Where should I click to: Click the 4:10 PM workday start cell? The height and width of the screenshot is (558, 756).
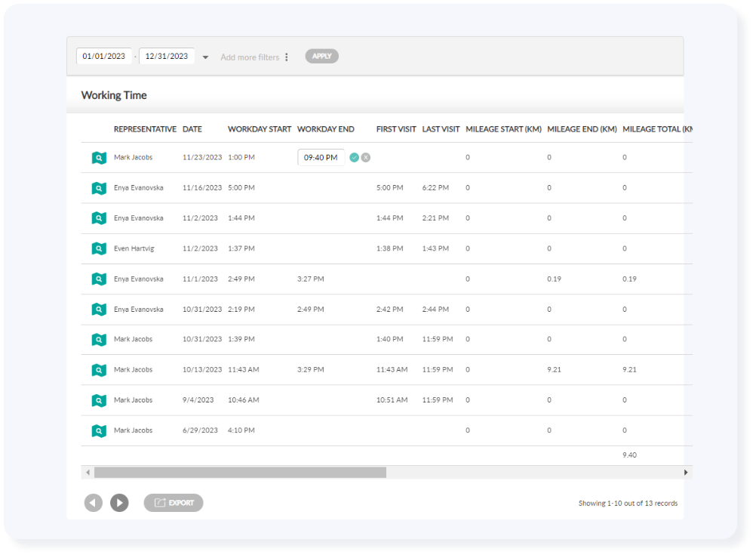(x=241, y=430)
